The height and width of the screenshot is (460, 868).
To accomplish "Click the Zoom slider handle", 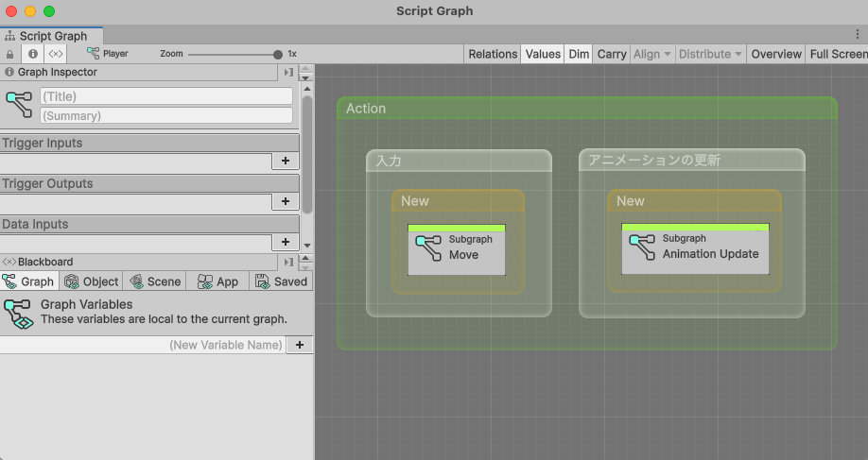I will (278, 54).
